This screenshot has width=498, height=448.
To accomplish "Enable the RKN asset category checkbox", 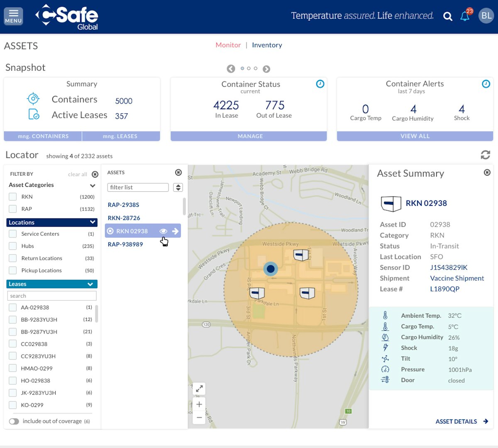I will tap(13, 196).
